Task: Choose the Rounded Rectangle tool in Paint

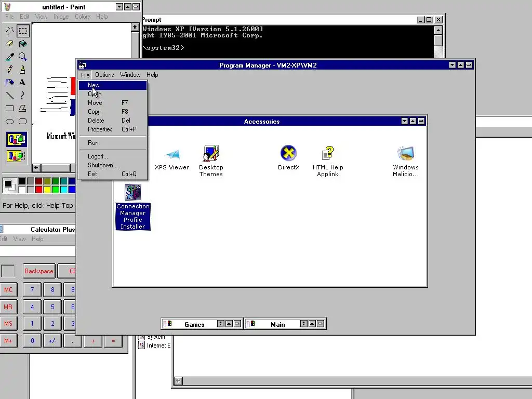Action: (x=23, y=121)
